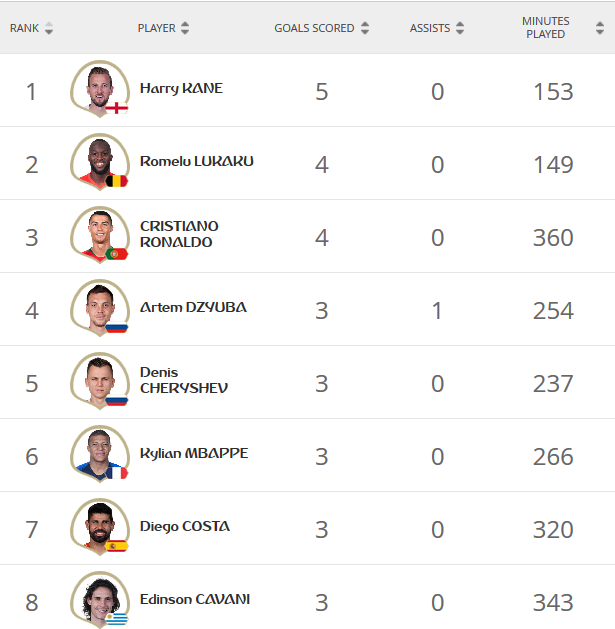The width and height of the screenshot is (615, 629).
Task: Open Harry KANE player link
Action: click(x=181, y=89)
